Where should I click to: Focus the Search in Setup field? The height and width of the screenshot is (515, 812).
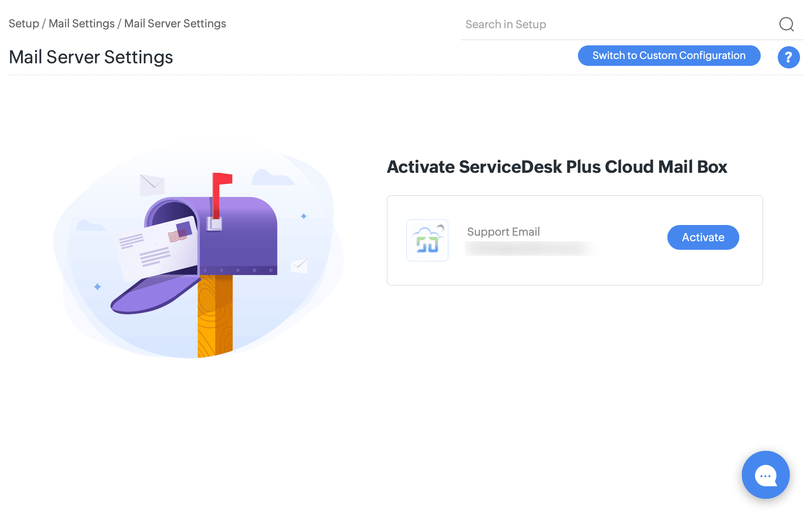[x=616, y=24]
